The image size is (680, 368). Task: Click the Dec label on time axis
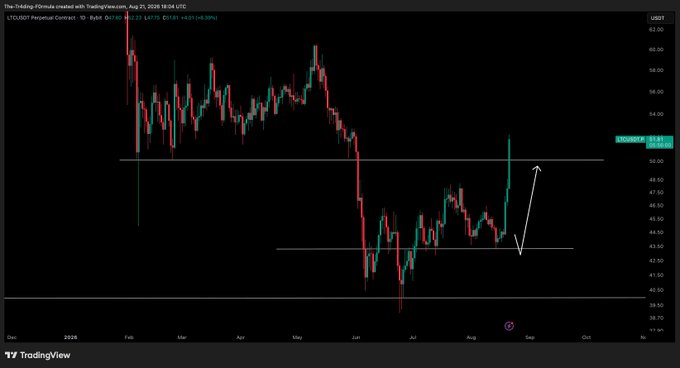click(12, 337)
